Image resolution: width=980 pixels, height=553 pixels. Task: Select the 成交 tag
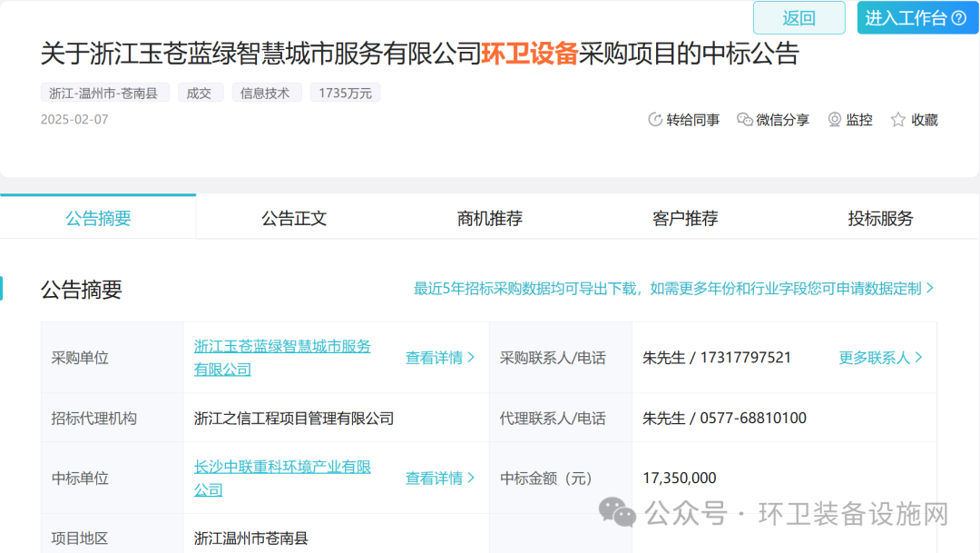tap(199, 94)
